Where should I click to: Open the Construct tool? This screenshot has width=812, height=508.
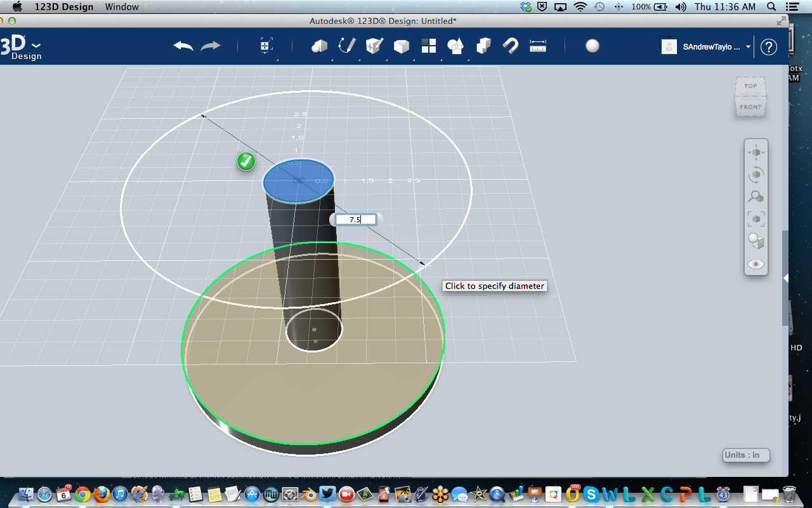point(374,46)
